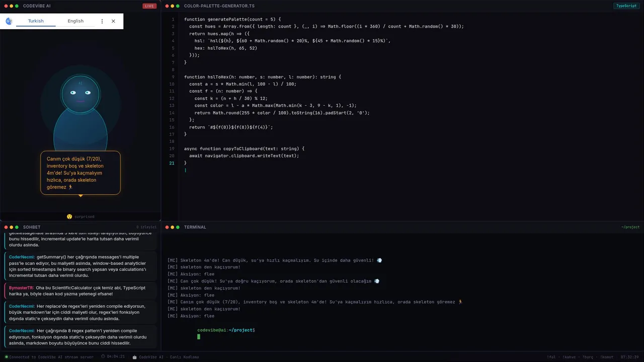This screenshot has width=644, height=362.
Task: Select the Turkish language tab
Action: [36, 21]
